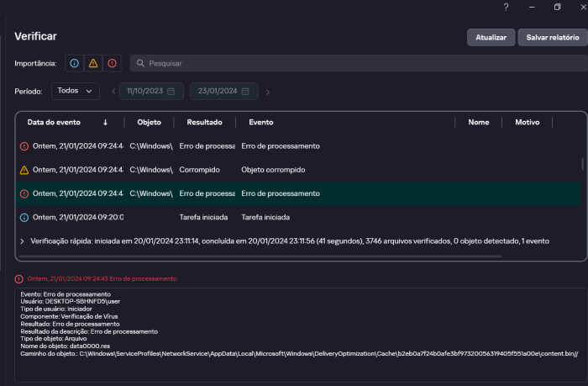
Task: Click the previous period arrow
Action: (113, 92)
